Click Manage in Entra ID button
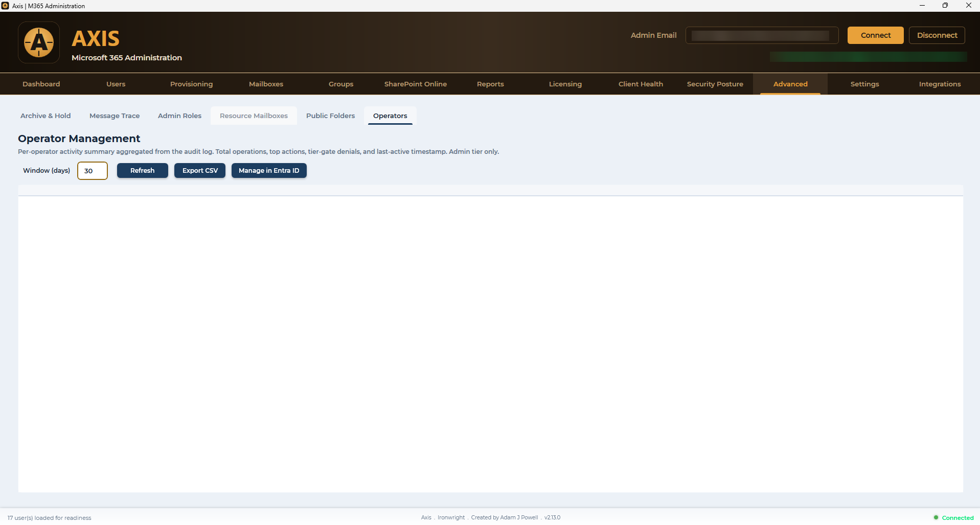The width and height of the screenshot is (980, 525). click(269, 171)
